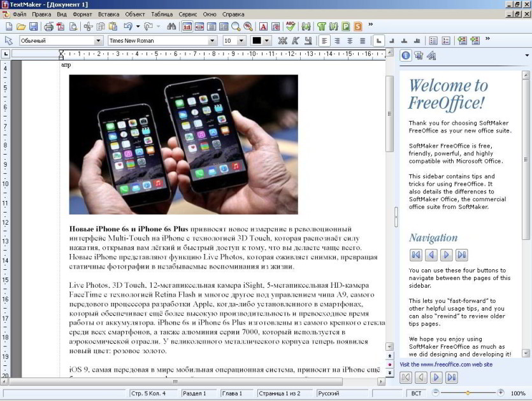Click the zoom percentage icon

[x=248, y=27]
